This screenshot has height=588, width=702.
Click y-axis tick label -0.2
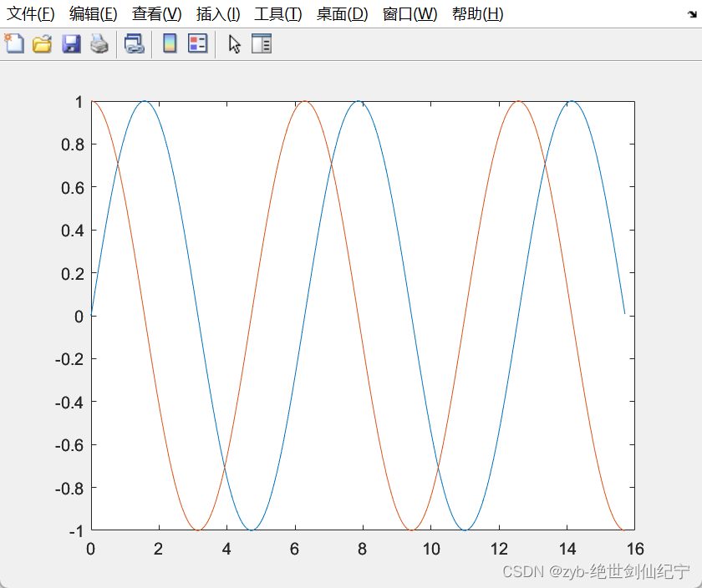[x=69, y=359]
